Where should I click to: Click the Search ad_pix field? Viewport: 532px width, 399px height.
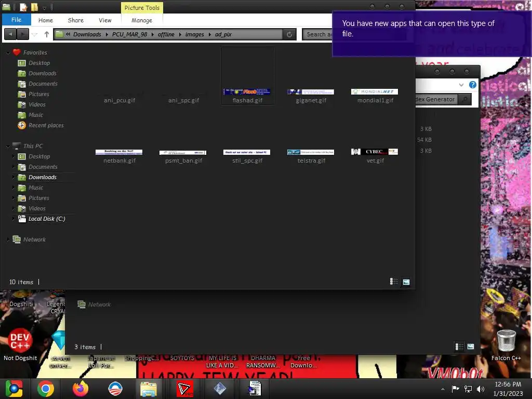[317, 34]
